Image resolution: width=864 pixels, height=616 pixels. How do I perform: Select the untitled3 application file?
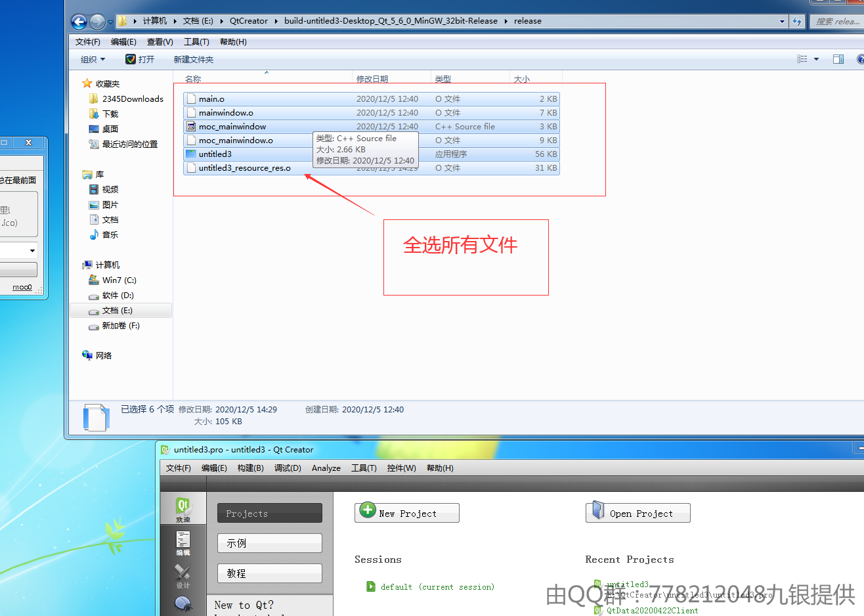pos(372,154)
